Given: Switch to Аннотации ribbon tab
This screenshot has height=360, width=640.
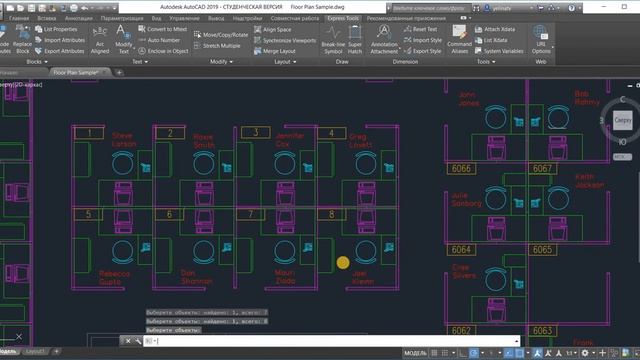Looking at the screenshot, I should tap(79, 18).
